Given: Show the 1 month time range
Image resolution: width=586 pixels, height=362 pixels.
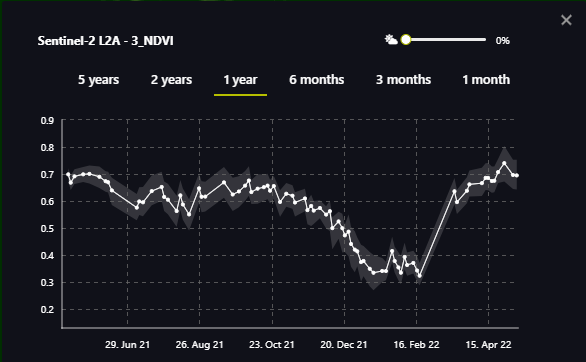Looking at the screenshot, I should point(486,80).
